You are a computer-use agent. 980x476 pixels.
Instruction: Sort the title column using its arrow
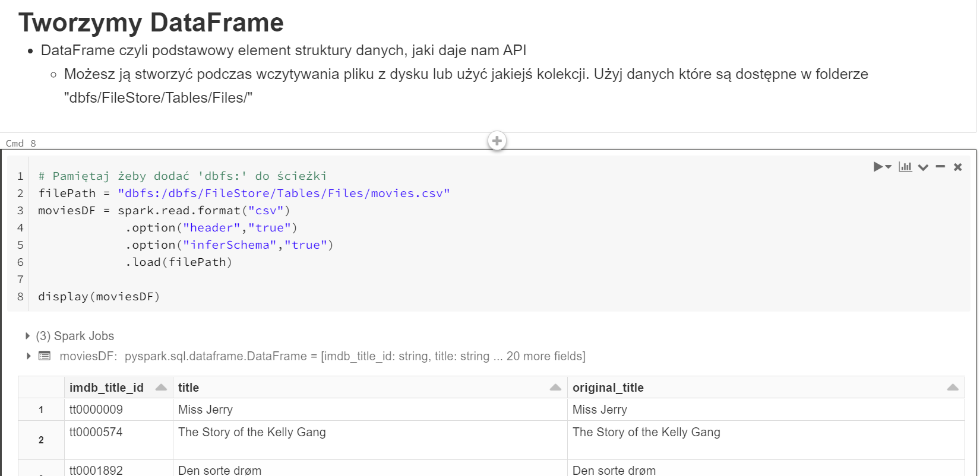tap(555, 388)
